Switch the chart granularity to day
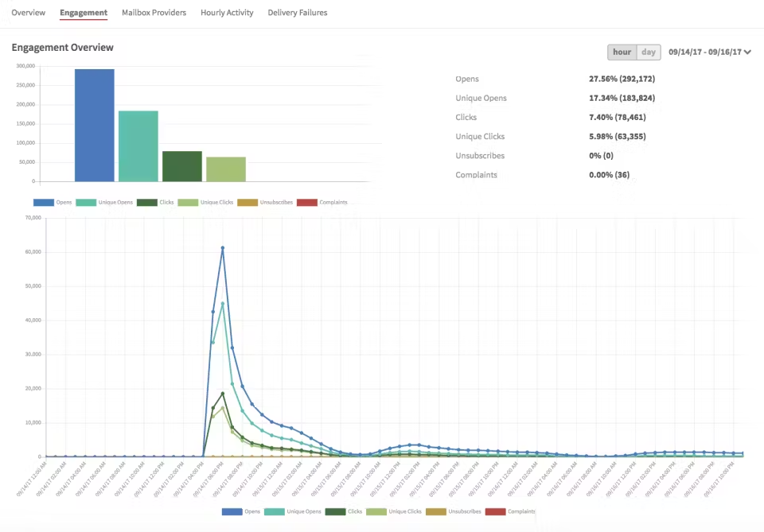This screenshot has width=764, height=532. 648,51
